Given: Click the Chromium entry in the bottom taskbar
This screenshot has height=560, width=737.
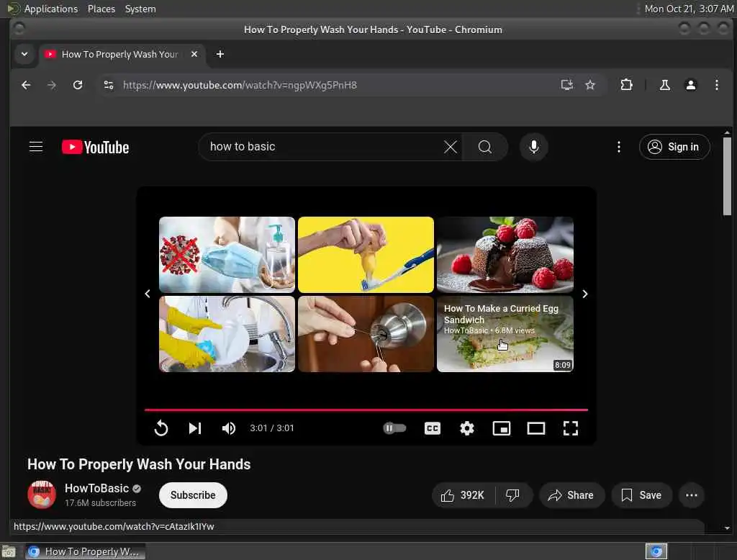Looking at the screenshot, I should coord(86,551).
